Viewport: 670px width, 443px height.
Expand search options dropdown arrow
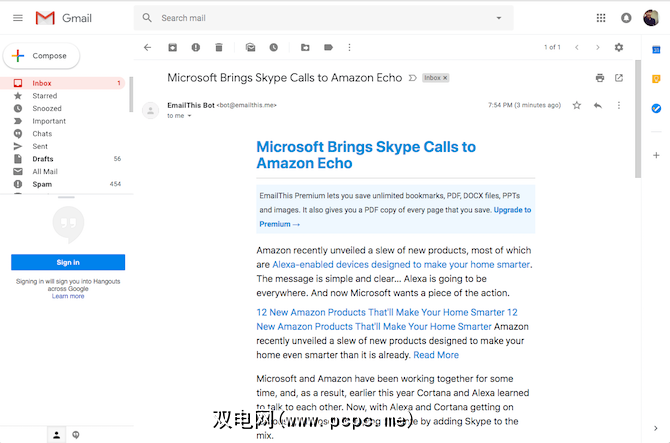click(499, 18)
